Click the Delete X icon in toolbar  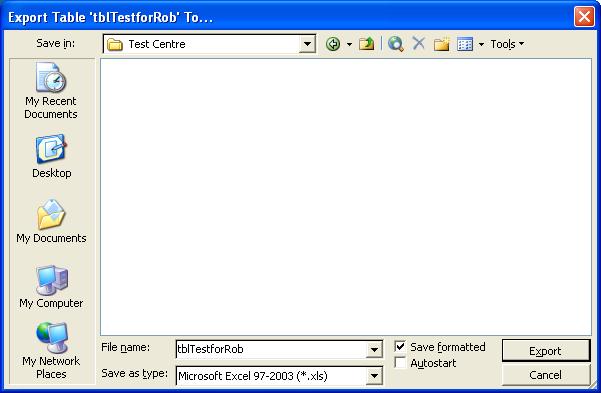[419, 43]
